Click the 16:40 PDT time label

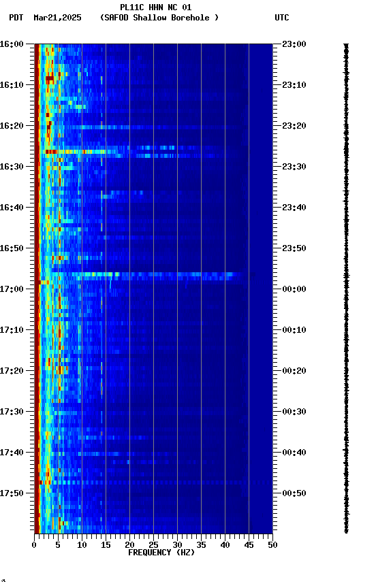click(12, 208)
